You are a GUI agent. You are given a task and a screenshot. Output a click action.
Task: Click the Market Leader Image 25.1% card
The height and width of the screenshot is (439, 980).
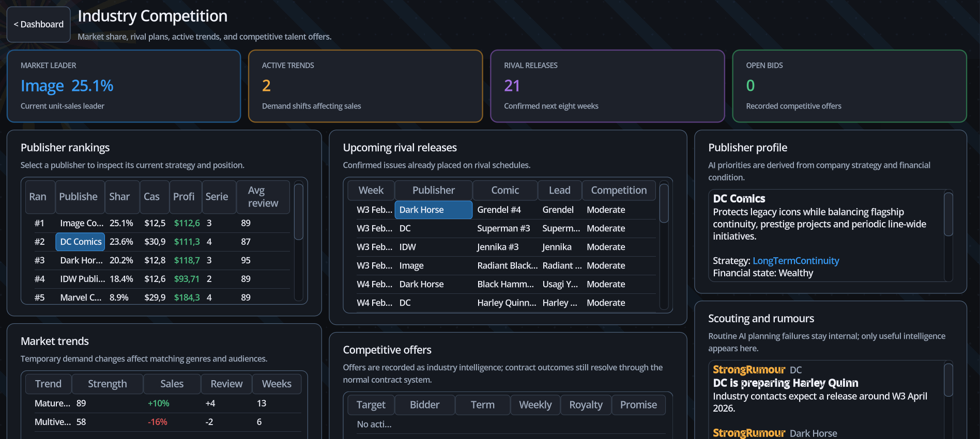point(124,86)
